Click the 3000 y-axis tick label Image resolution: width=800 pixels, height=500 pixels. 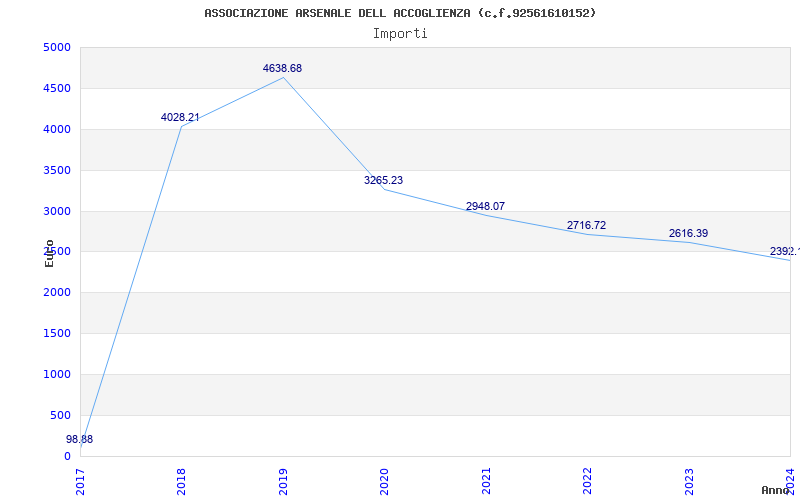[57, 211]
